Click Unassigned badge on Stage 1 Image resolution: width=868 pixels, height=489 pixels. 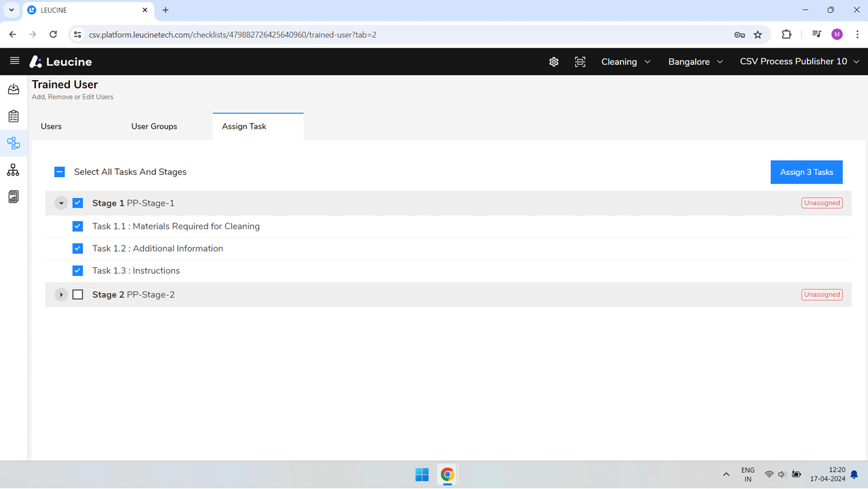point(822,203)
